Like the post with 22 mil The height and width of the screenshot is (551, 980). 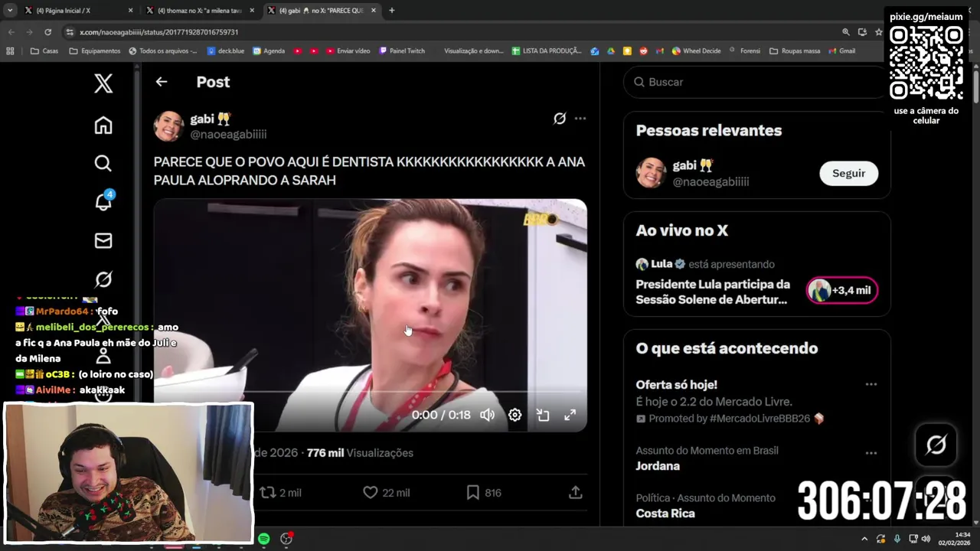[x=387, y=493]
